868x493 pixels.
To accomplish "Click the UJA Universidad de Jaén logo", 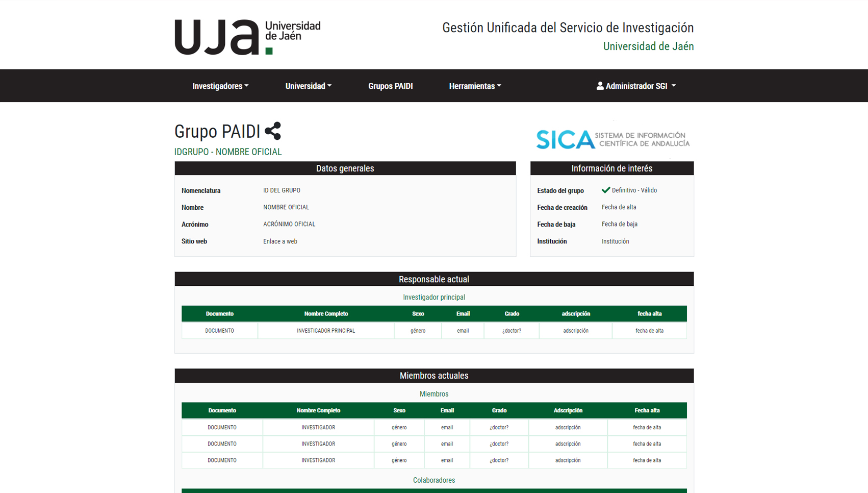I will 247,36.
